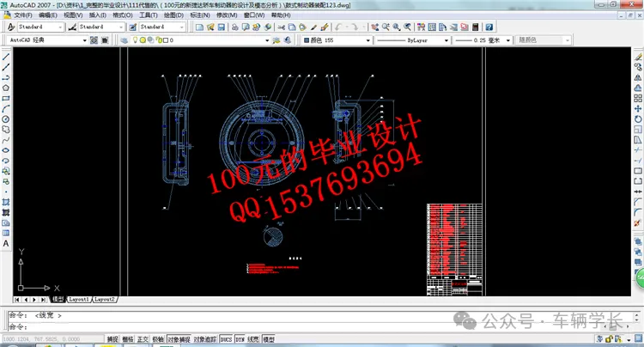This screenshot has width=644, height=347.
Task: Click the command line input field
Action: [320, 327]
